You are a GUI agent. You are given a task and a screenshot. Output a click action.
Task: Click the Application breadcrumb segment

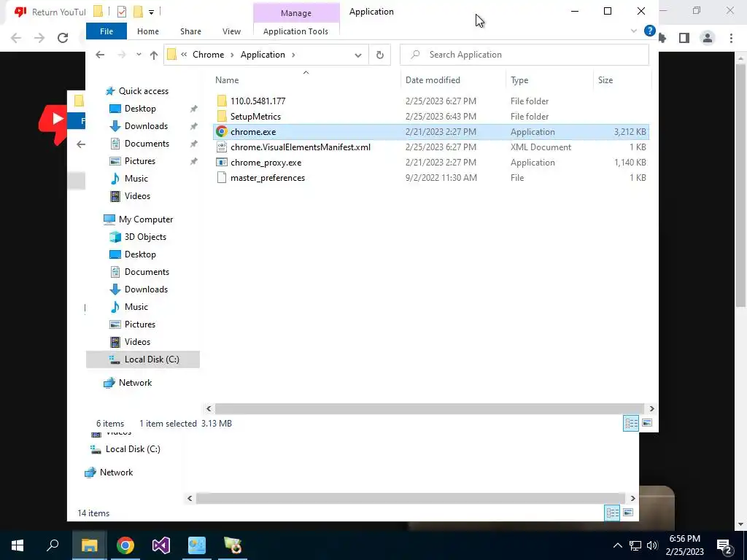pos(263,55)
